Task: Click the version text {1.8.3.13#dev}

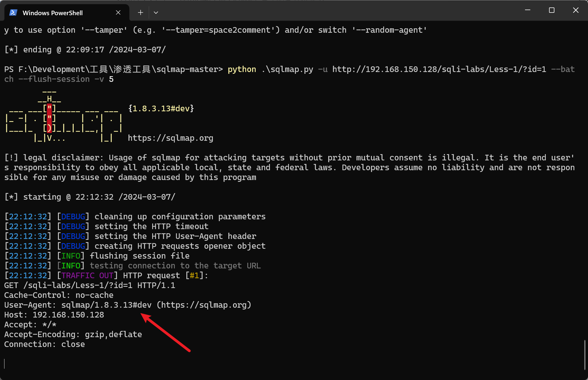Action: (161, 109)
